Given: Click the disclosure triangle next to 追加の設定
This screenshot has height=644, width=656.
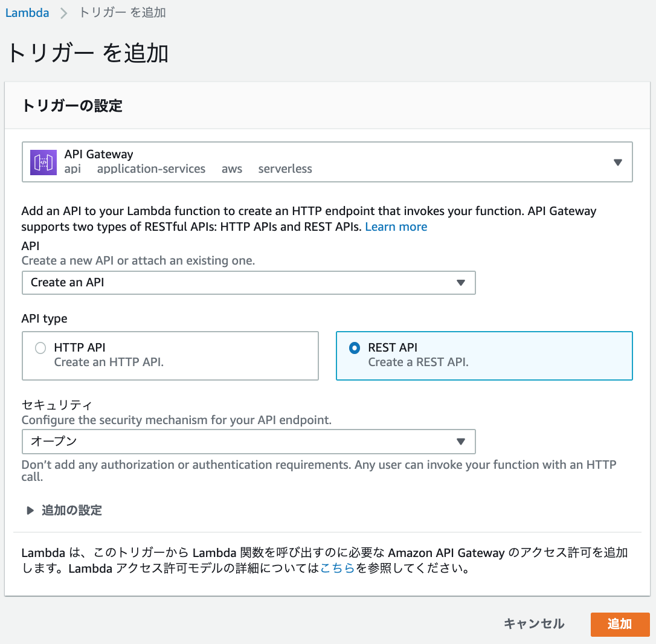Looking at the screenshot, I should (x=29, y=510).
